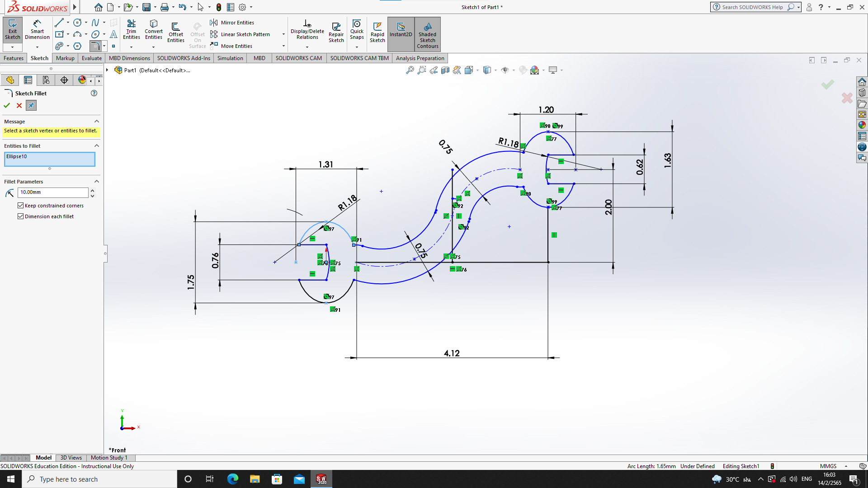This screenshot has width=868, height=488.
Task: Click the Repair Sketch icon
Action: (x=336, y=32)
